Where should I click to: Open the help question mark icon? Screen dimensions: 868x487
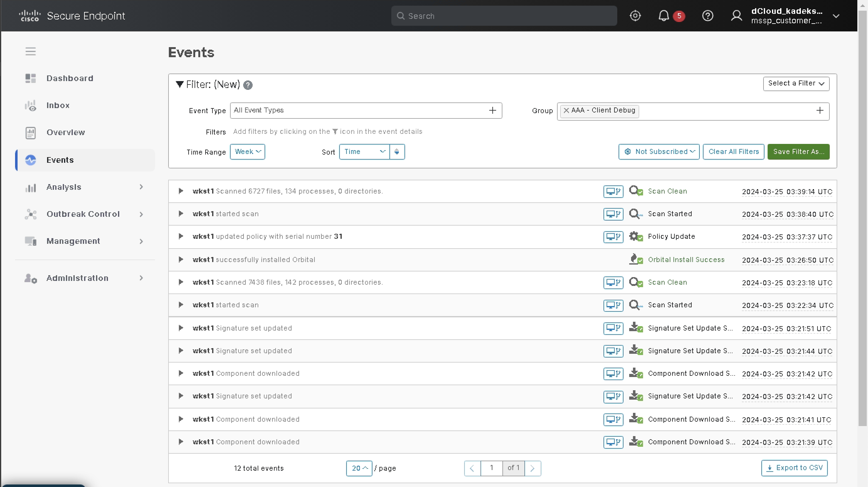(x=707, y=16)
